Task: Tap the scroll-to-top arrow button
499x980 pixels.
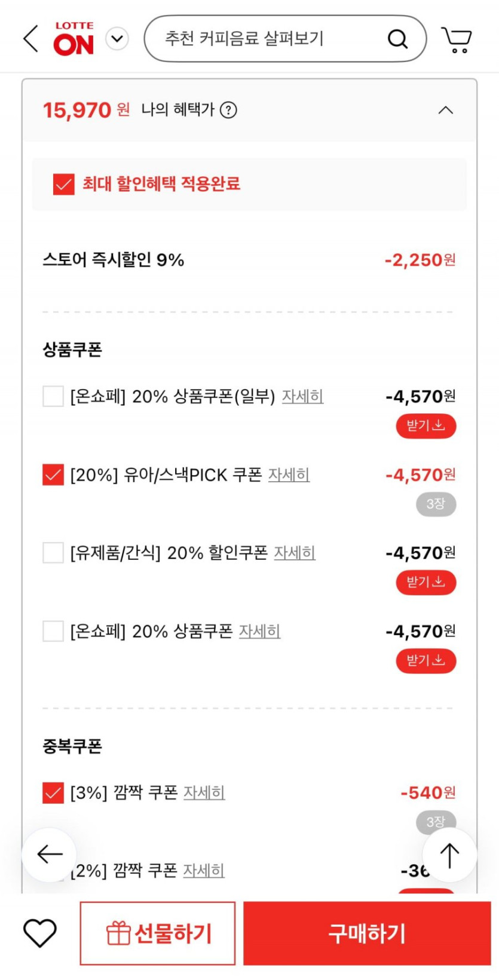Action: click(x=449, y=855)
